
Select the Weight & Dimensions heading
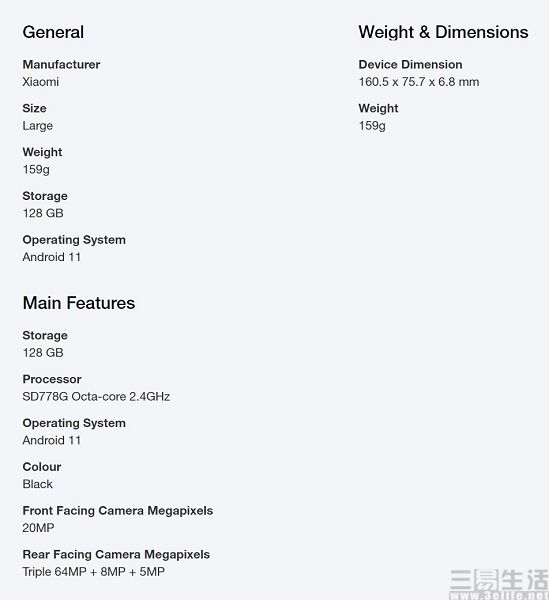click(x=443, y=32)
